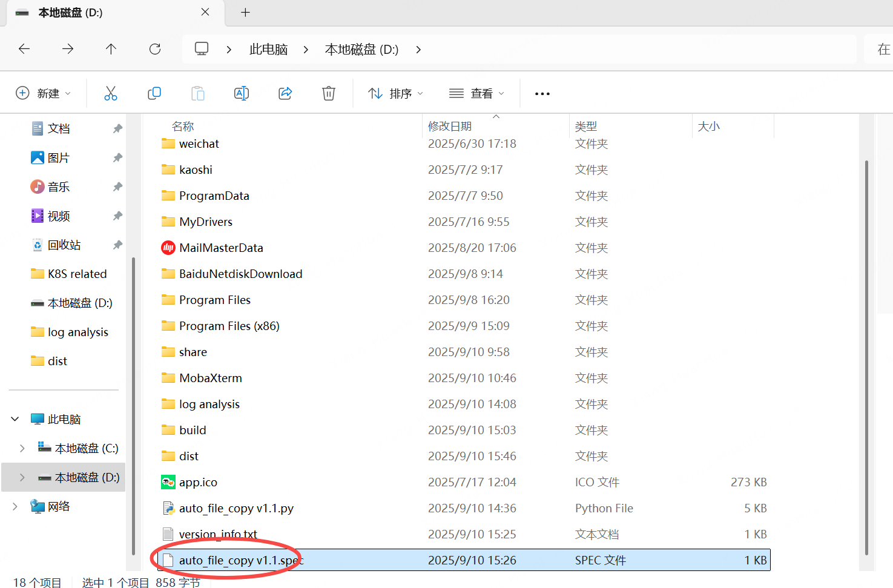Open the more options ellipsis menu
This screenshot has height=588, width=893.
click(x=542, y=94)
